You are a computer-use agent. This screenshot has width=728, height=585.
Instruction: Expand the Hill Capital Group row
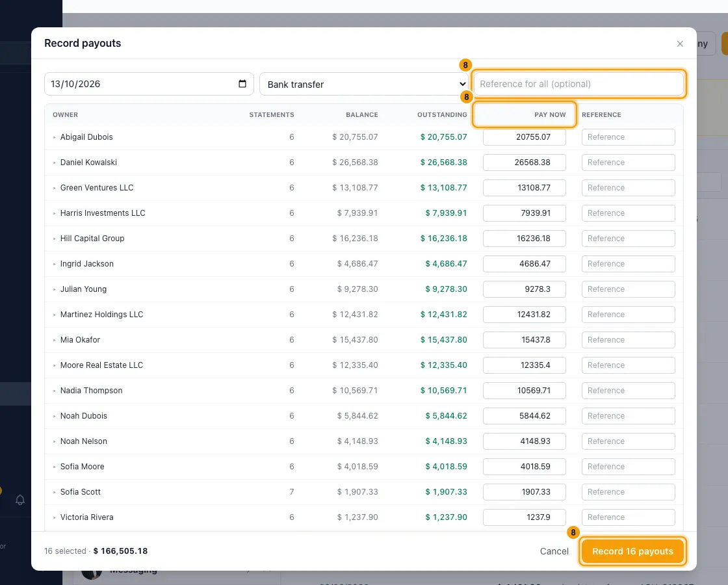click(x=55, y=238)
